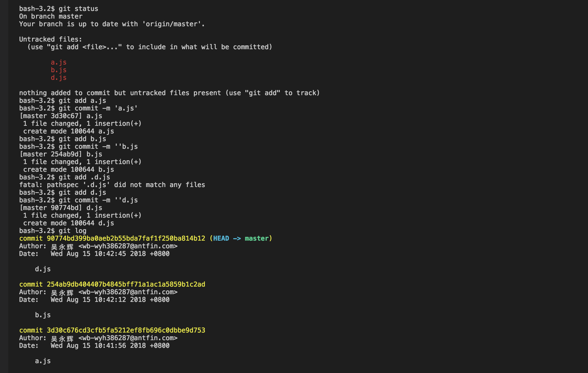Click the 'Untracked files:' heading
Viewport: 588px width, 373px height.
click(51, 39)
